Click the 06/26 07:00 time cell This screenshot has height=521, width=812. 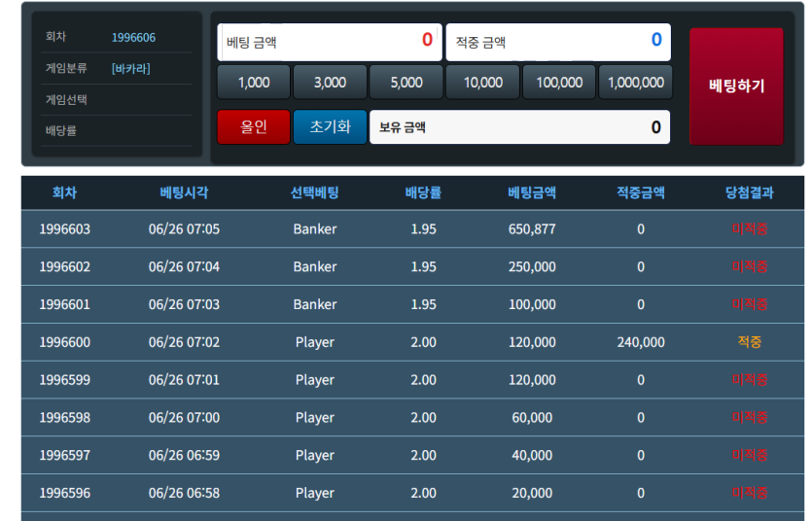pos(184,418)
